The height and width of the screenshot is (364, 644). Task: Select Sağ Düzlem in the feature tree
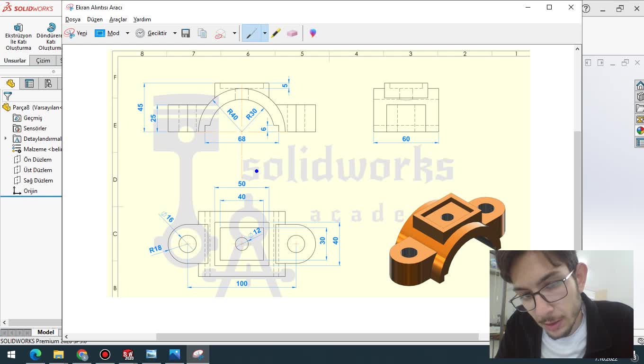click(x=33, y=181)
